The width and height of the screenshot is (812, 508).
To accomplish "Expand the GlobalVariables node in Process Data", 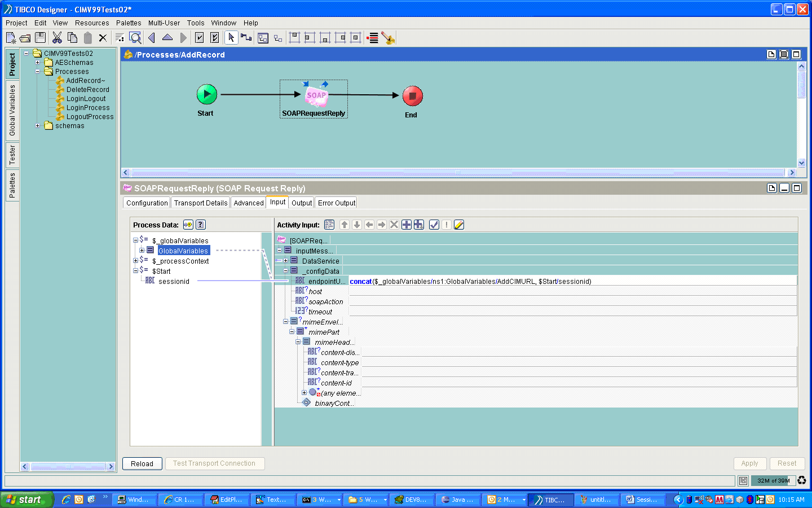I will coord(142,251).
